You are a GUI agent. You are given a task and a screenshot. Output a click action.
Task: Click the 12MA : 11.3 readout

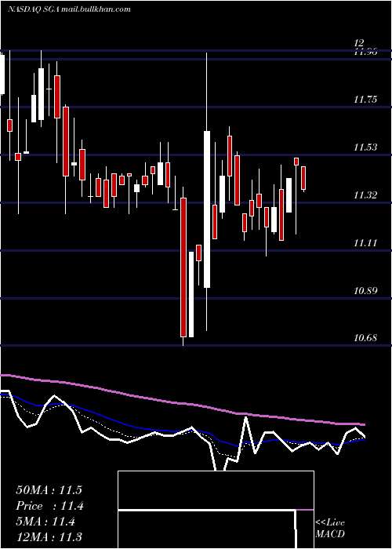click(x=49, y=537)
